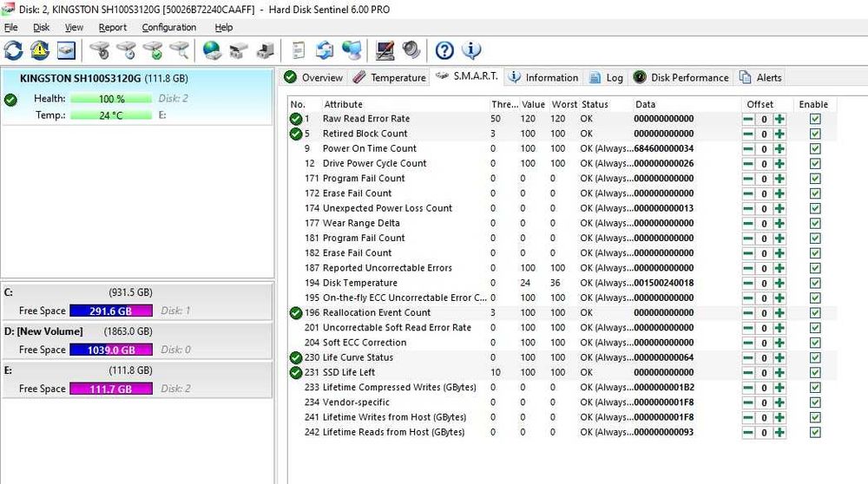Image resolution: width=868 pixels, height=484 pixels.
Task: Click the Health 100 % bar
Action: click(x=111, y=99)
